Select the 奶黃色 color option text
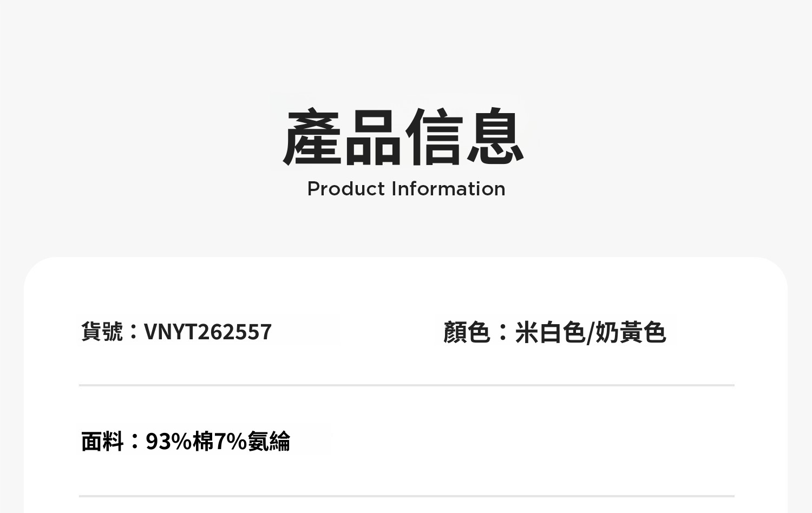The width and height of the screenshot is (812, 513). [x=631, y=332]
